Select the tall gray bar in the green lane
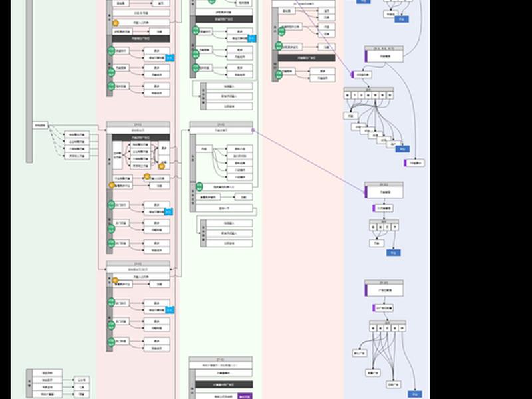The width and height of the screenshot is (532, 399). [x=29, y=80]
